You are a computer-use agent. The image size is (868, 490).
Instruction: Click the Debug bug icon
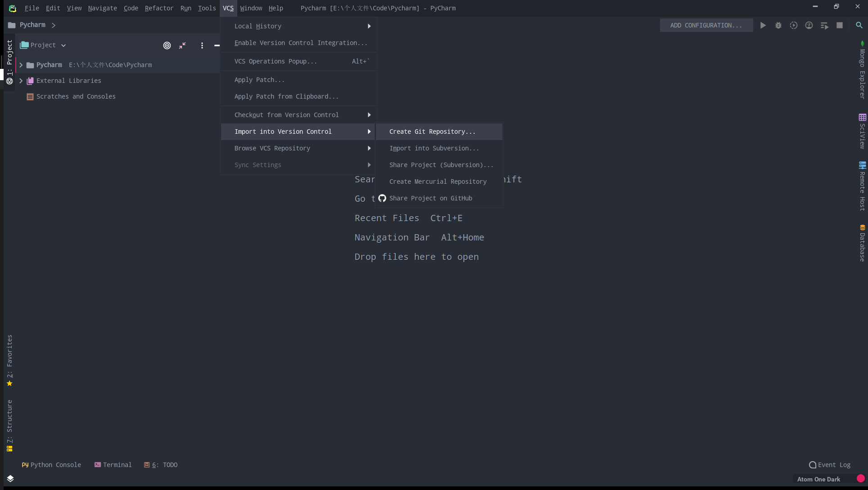(778, 25)
